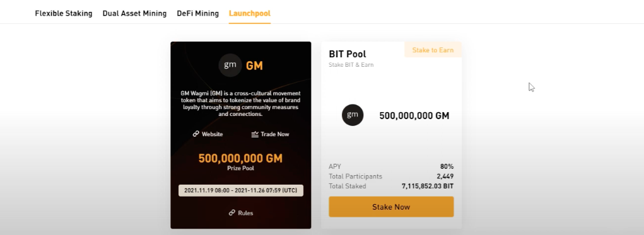Click the orange GM token title

point(254,66)
